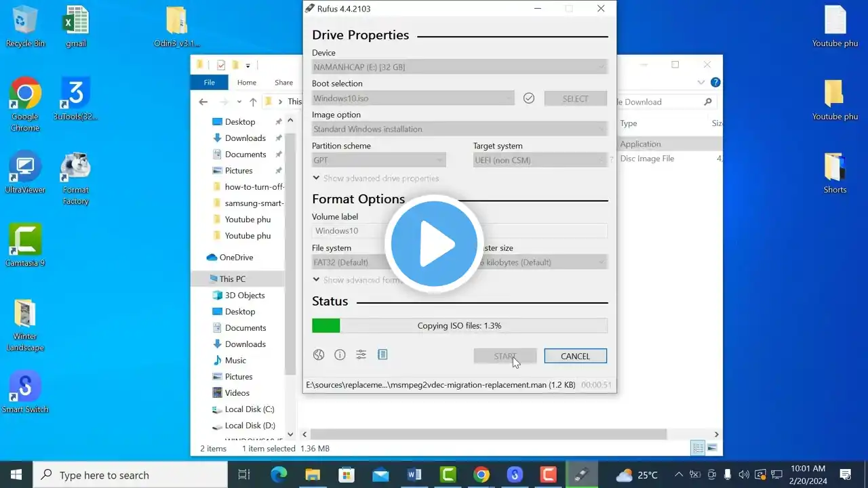This screenshot has height=488, width=868.
Task: Open samsung-smart- folder in sidebar
Action: tap(254, 203)
